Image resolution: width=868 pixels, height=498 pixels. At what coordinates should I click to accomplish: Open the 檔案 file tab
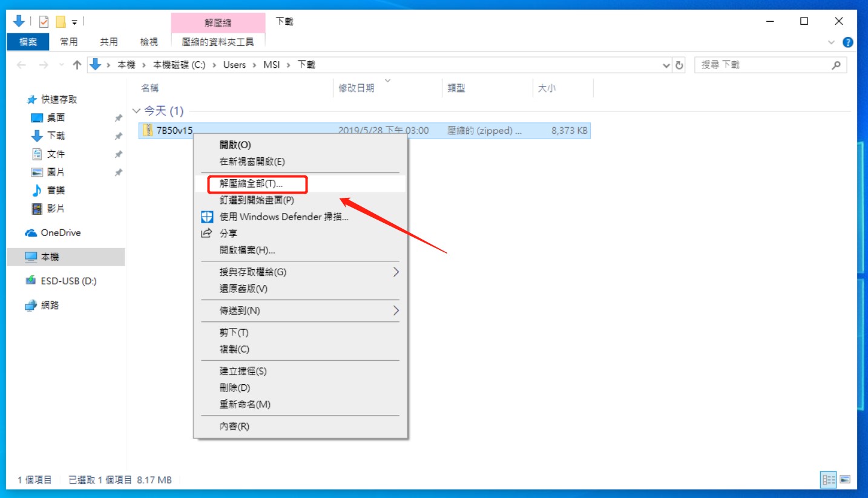click(x=28, y=42)
